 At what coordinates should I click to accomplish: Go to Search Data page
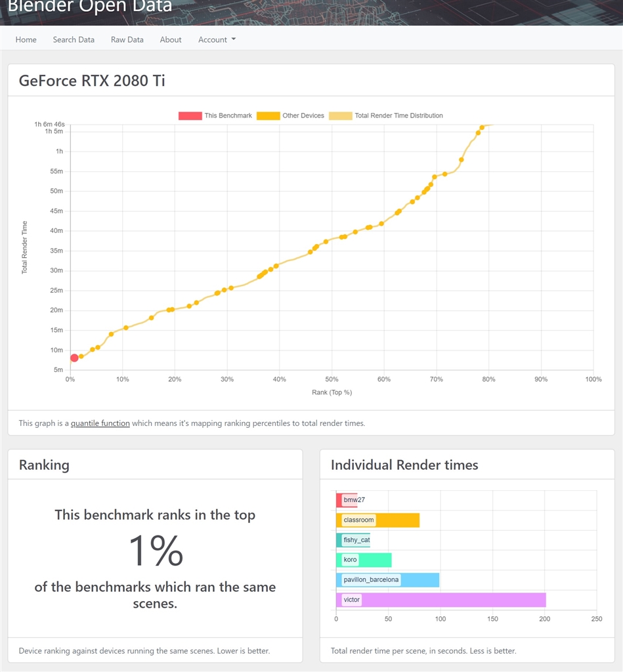[x=74, y=39]
